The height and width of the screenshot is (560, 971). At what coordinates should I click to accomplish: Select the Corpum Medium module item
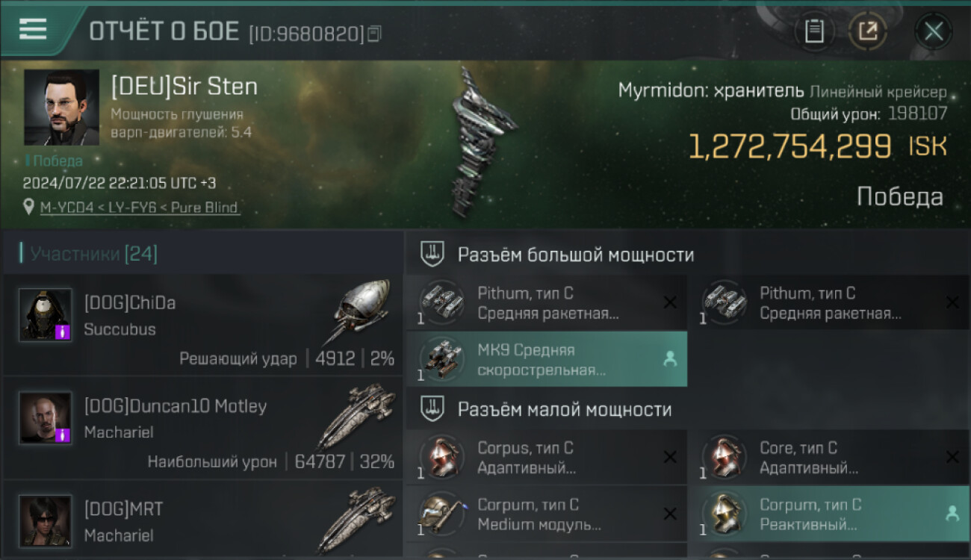point(547,514)
